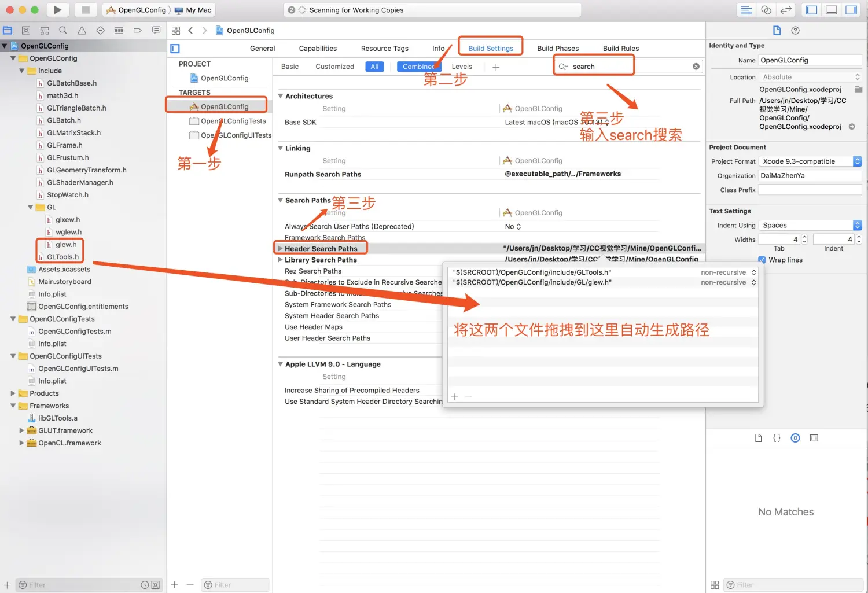This screenshot has height=593, width=868.
Task: Show the Version editor
Action: point(786,10)
